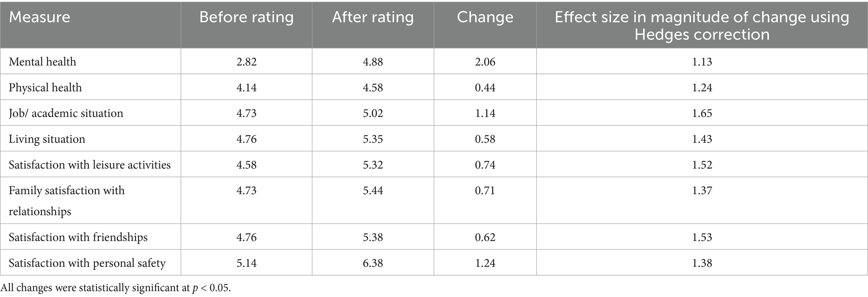Viewport: 868px width, 297px height.
Task: Click the Before rating column header
Action: pos(246,17)
